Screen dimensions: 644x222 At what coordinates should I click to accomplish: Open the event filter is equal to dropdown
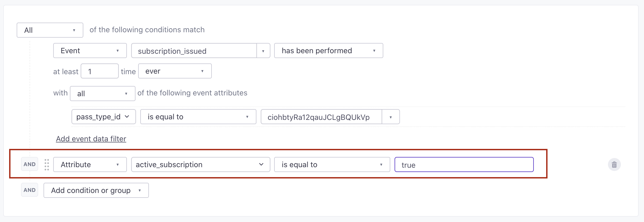[198, 117]
